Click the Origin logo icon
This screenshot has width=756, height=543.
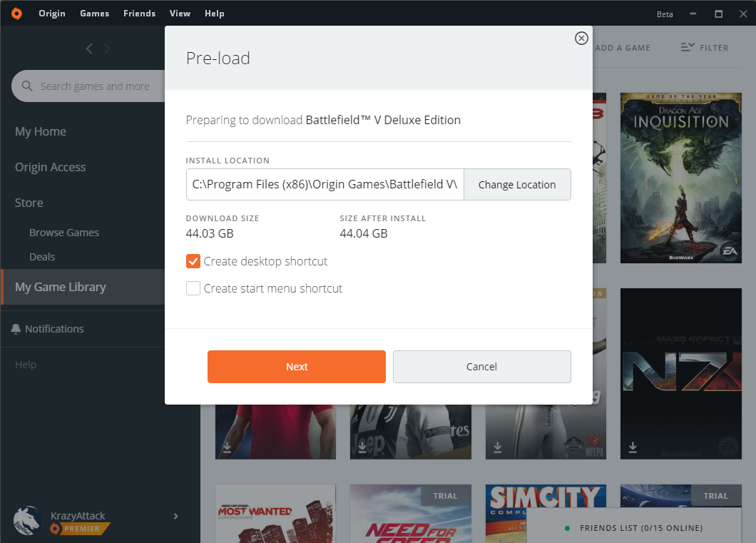point(16,14)
